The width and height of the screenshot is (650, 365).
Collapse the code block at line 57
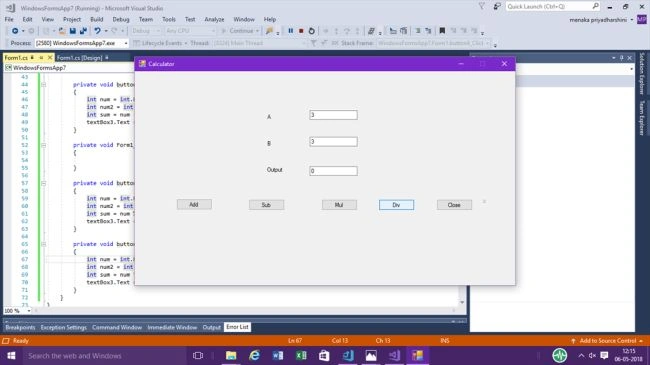coord(44,183)
